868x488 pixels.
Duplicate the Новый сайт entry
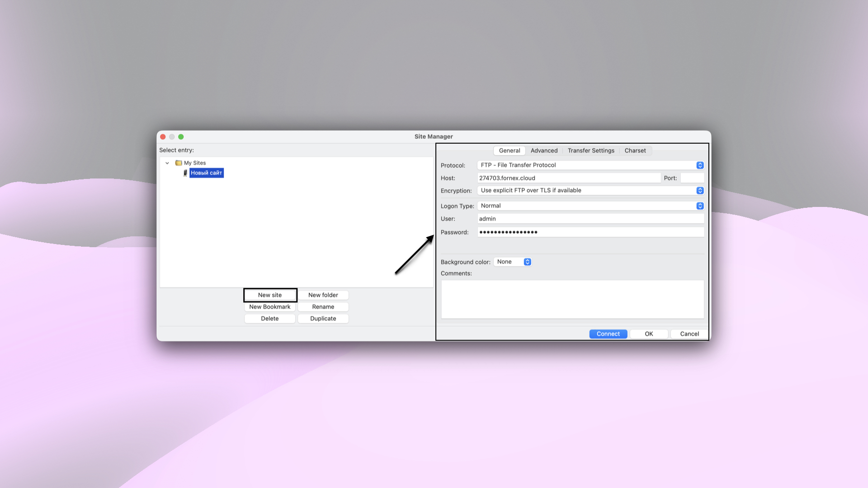(x=323, y=319)
